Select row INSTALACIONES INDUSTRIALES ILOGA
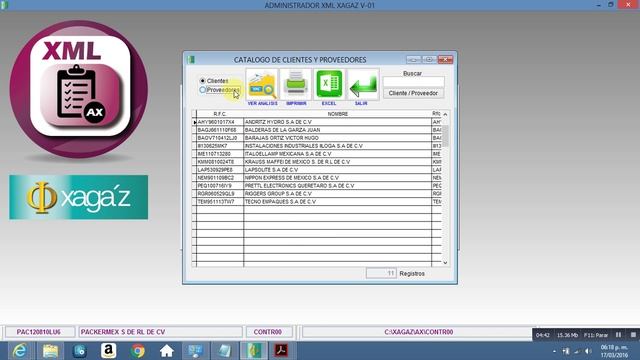This screenshot has width=640, height=360. coord(316,146)
